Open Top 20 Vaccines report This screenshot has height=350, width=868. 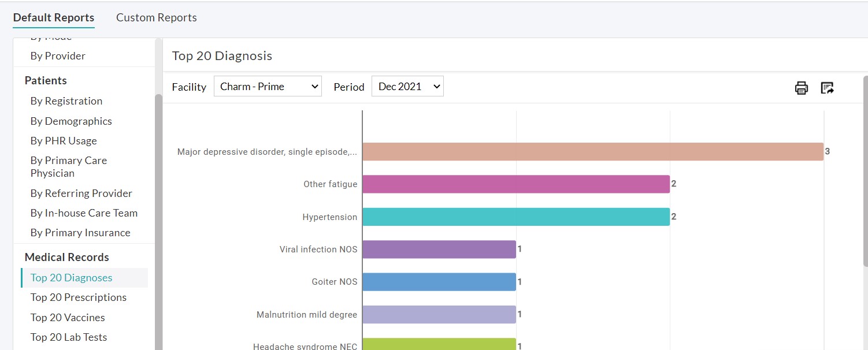[68, 318]
